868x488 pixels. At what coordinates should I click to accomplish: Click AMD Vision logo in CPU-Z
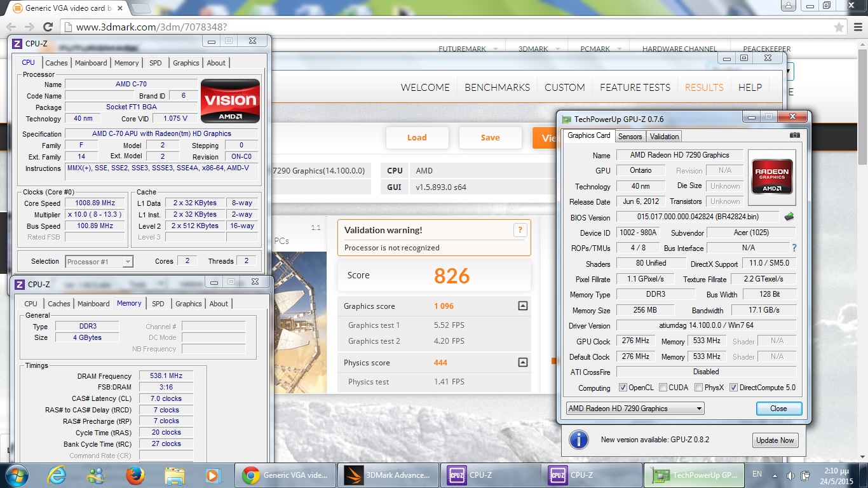230,101
